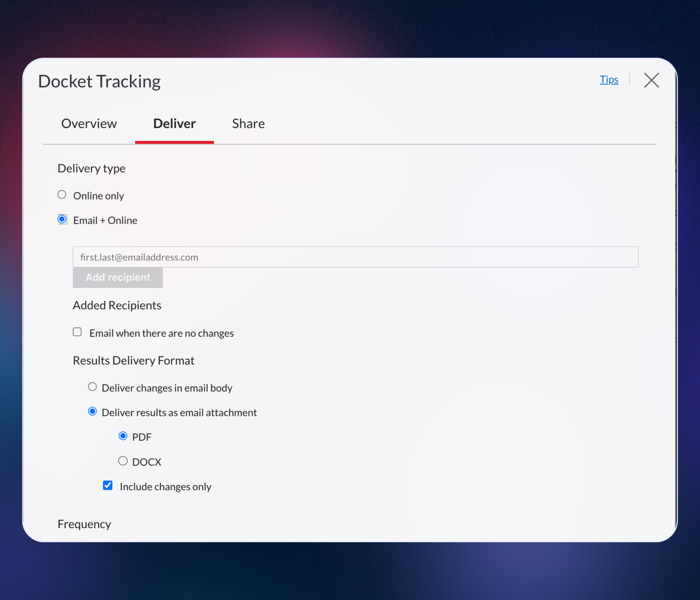Viewport: 700px width, 600px height.
Task: Select the Deliver tab
Action: click(x=174, y=124)
